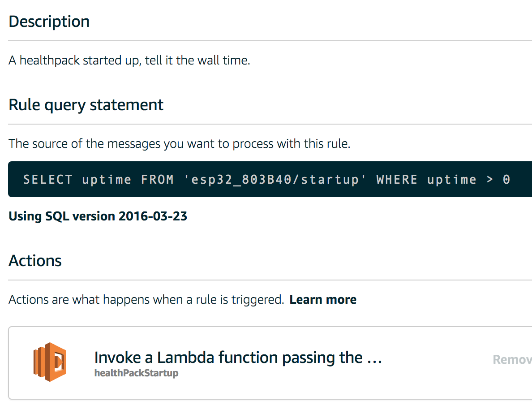Click the Actions section heading
Screen dimensions: 532x414
(35, 261)
